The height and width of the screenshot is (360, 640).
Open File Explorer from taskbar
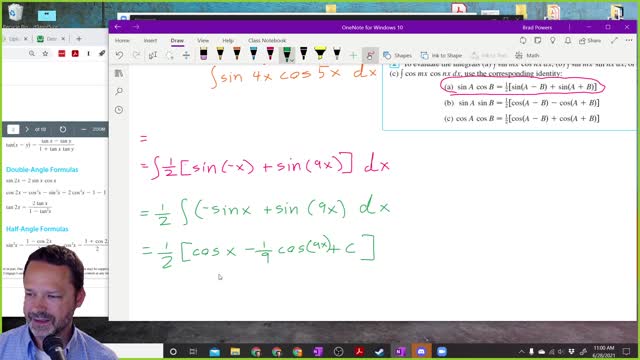[x=235, y=351]
